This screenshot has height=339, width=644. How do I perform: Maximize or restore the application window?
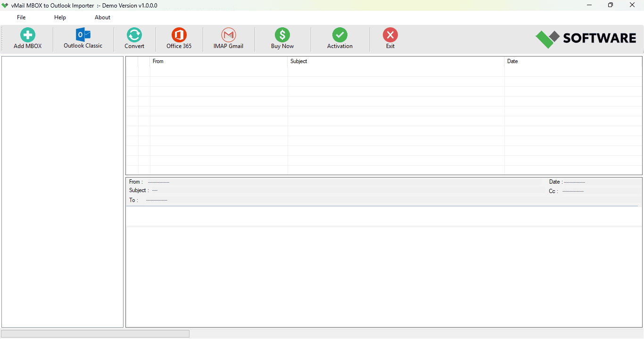611,5
